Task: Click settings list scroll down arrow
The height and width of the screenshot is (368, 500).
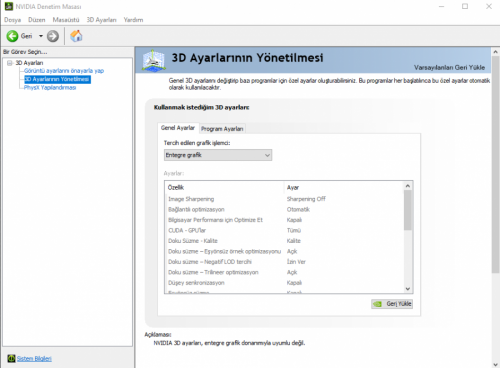Action: coord(408,289)
